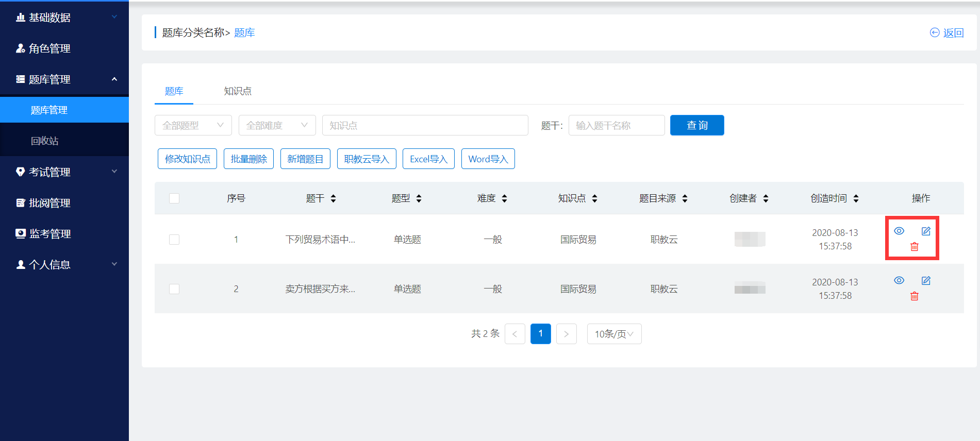Focus the 知识点 filter input field
Screen dimensions: 980x441
point(425,125)
